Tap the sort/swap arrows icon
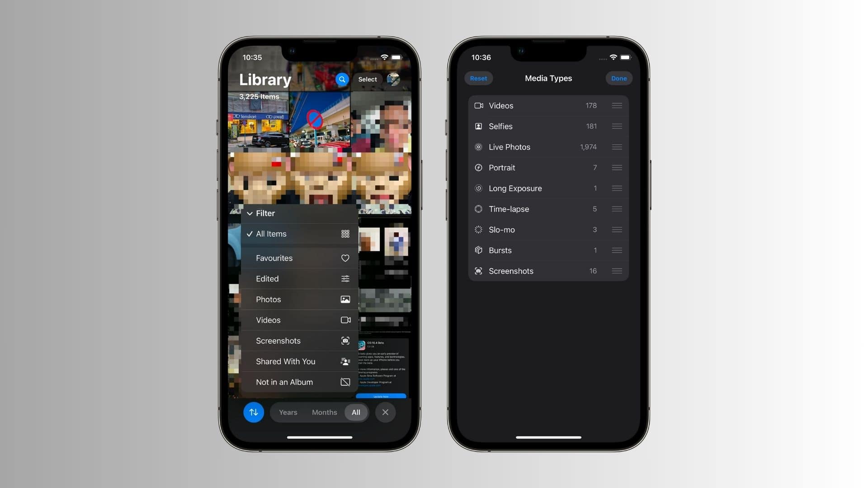 tap(253, 413)
